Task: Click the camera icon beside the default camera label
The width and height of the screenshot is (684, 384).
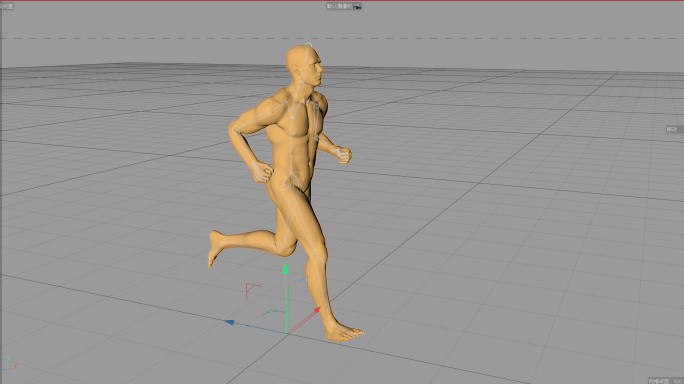Action: pos(357,6)
